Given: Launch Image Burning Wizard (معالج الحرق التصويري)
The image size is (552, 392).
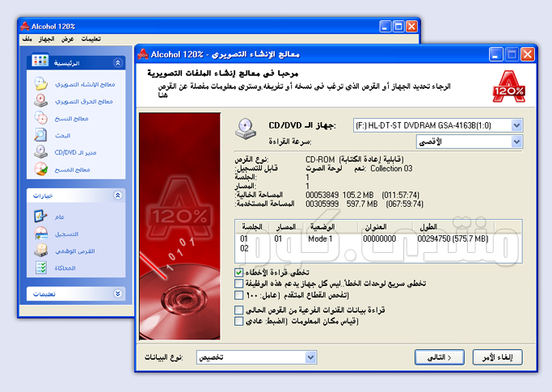Looking at the screenshot, I should point(41,101).
